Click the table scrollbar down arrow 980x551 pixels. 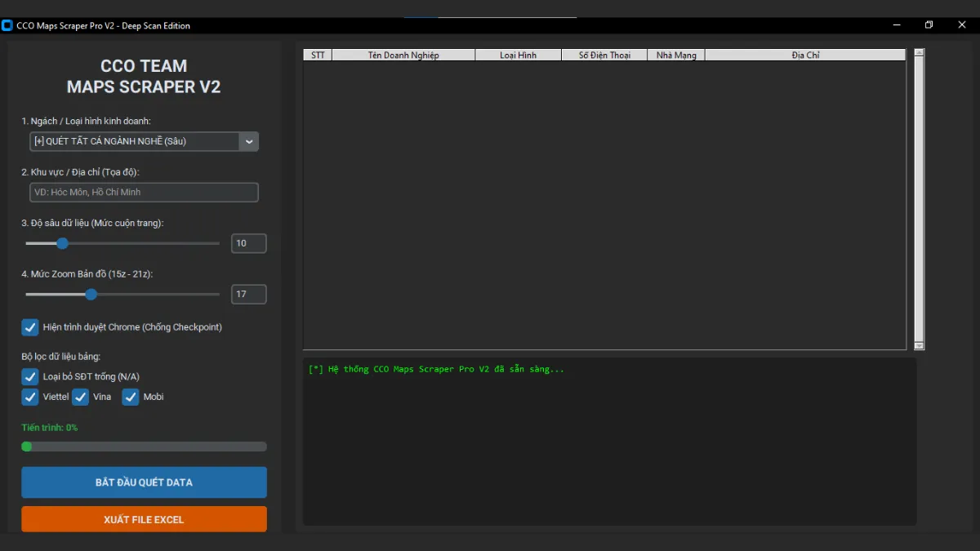coord(919,346)
